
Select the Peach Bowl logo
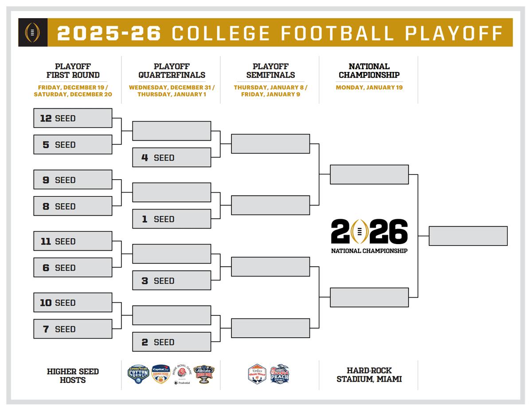click(280, 375)
